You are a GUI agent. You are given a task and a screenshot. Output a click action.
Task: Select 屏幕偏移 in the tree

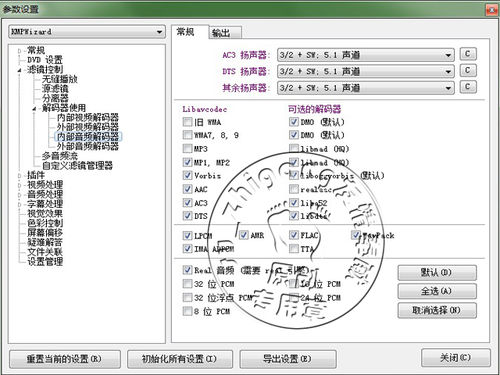click(45, 233)
